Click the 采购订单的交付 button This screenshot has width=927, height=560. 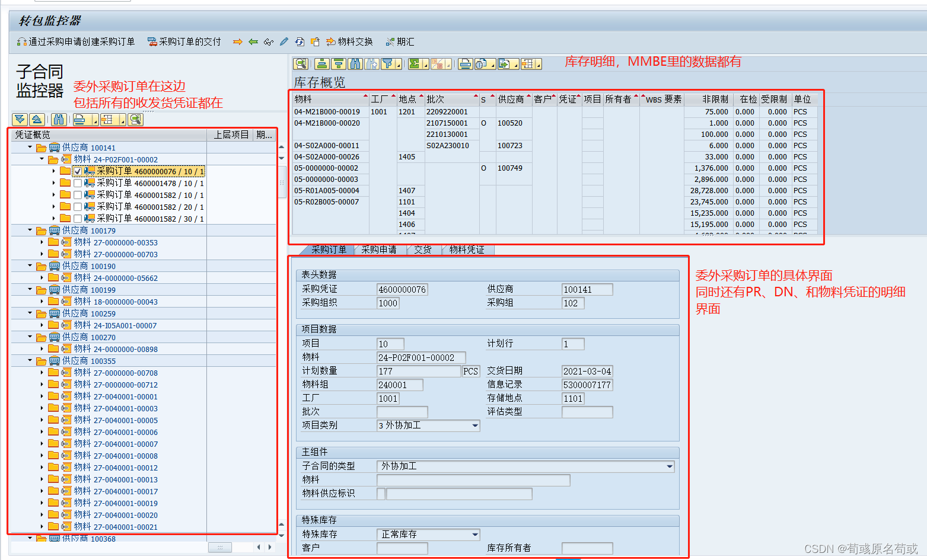(x=184, y=41)
